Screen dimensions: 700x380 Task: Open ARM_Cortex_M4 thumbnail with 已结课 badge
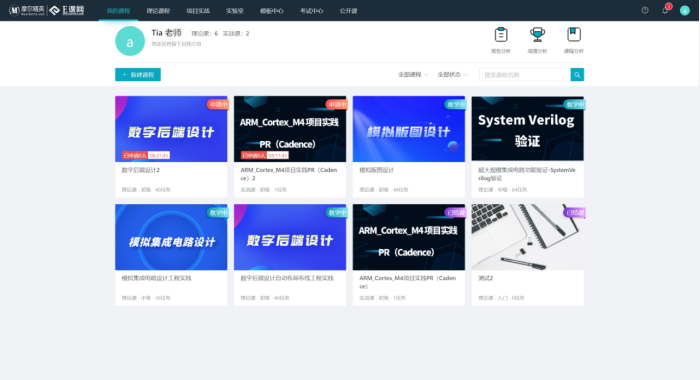pos(408,237)
